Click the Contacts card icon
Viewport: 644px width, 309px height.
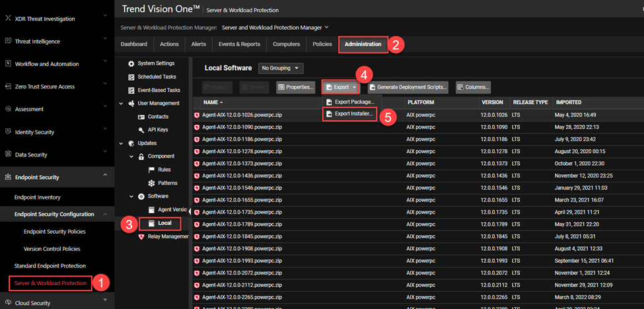pos(141,117)
